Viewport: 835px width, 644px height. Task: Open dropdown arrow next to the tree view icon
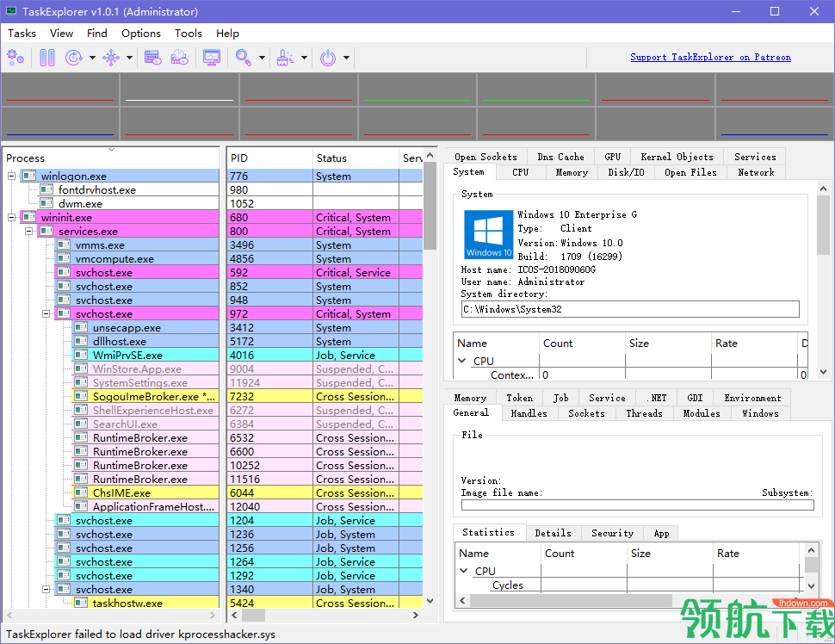(129, 57)
